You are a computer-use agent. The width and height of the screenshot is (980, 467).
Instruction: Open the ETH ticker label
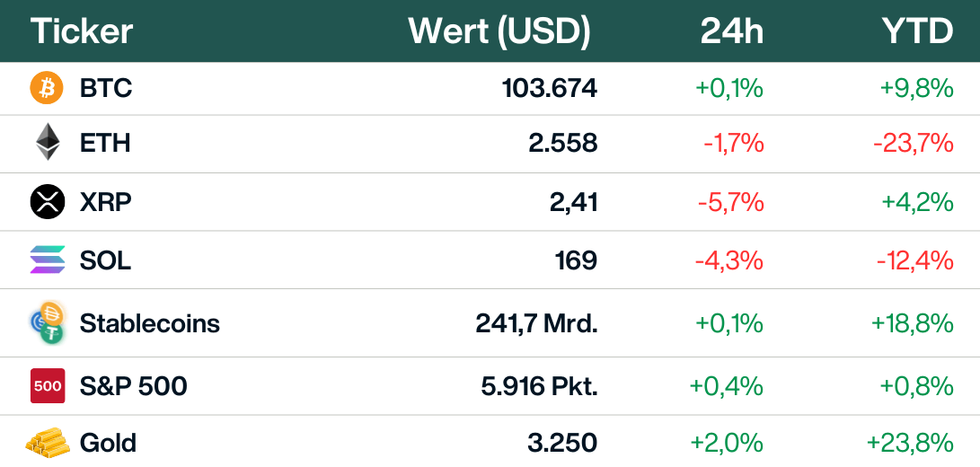[x=105, y=143]
